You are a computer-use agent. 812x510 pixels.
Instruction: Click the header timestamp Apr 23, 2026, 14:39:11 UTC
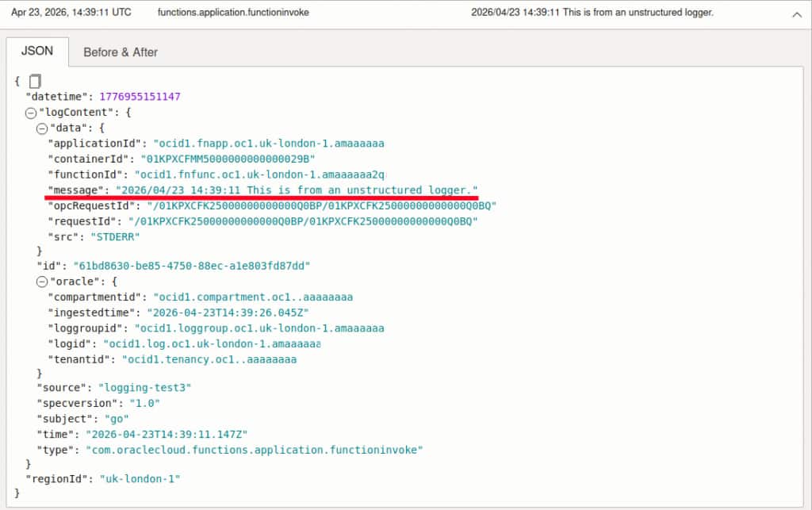[71, 12]
